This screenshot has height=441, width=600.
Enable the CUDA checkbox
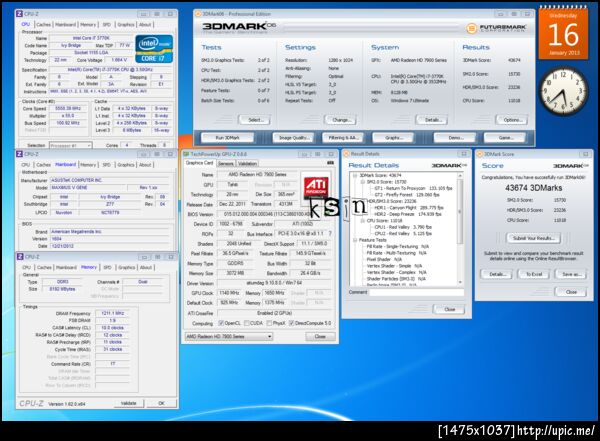(247, 323)
